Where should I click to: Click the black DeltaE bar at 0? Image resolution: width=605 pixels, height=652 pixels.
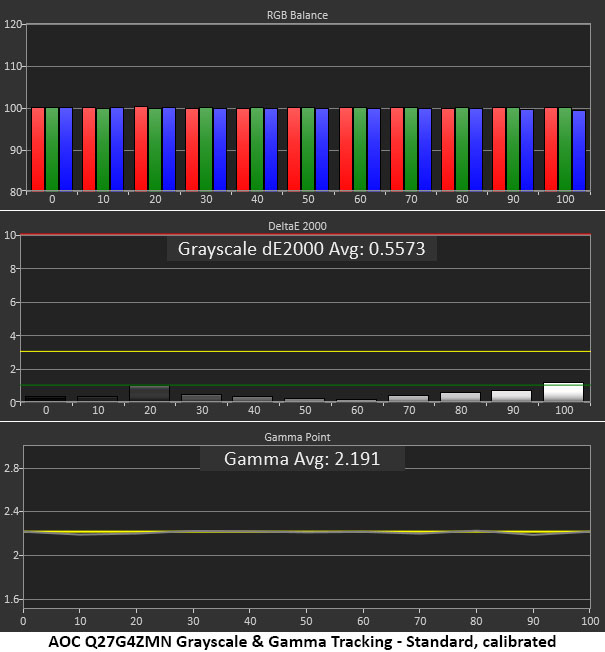pos(46,398)
